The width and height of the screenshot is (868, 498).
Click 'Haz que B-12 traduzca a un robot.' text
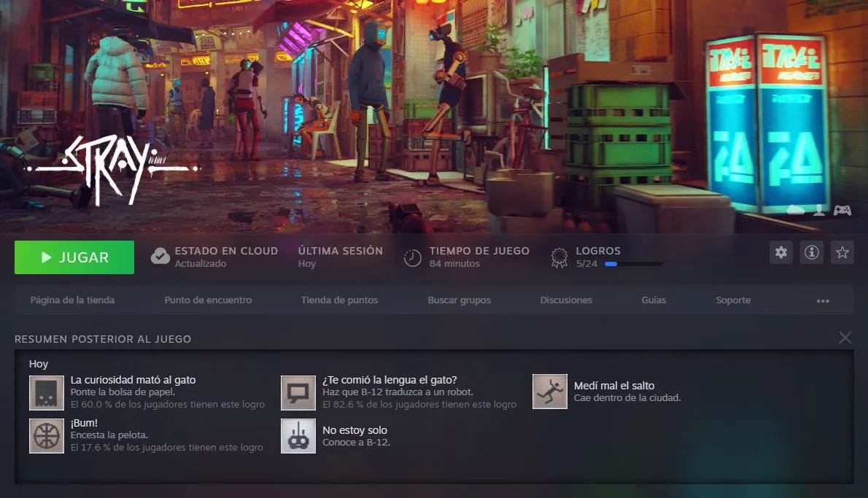click(398, 392)
